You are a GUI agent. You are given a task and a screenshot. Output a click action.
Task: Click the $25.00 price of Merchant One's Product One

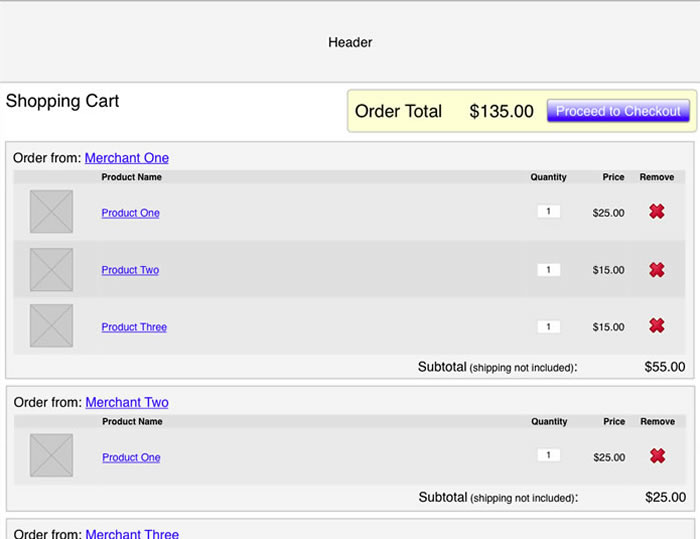[x=608, y=213]
